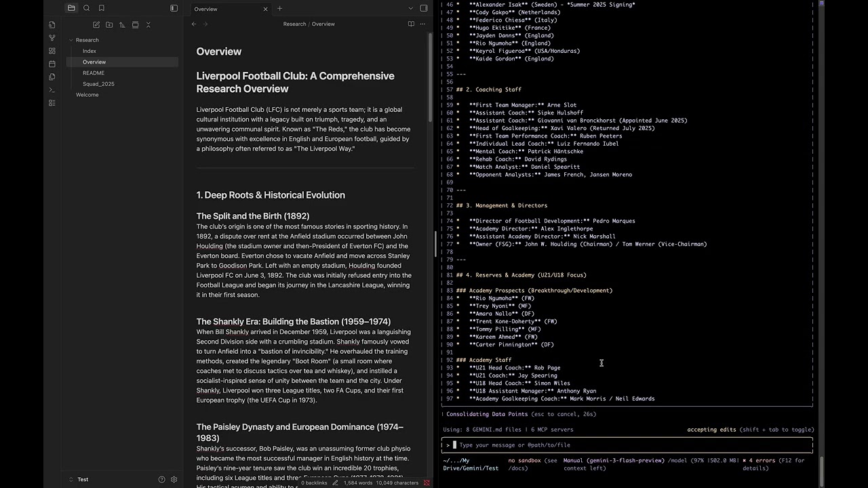This screenshot has height=488, width=868.
Task: Create a new note icon
Action: pos(96,24)
